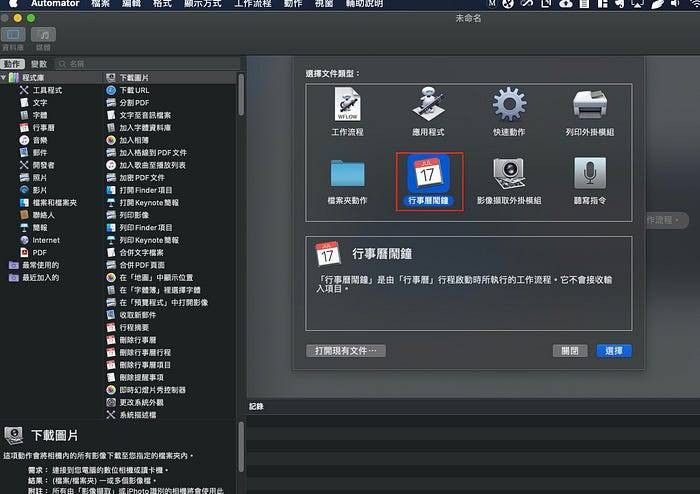Click the volume icon in menu bar
This screenshot has height=494, width=700.
pyautogui.click(x=675, y=4)
